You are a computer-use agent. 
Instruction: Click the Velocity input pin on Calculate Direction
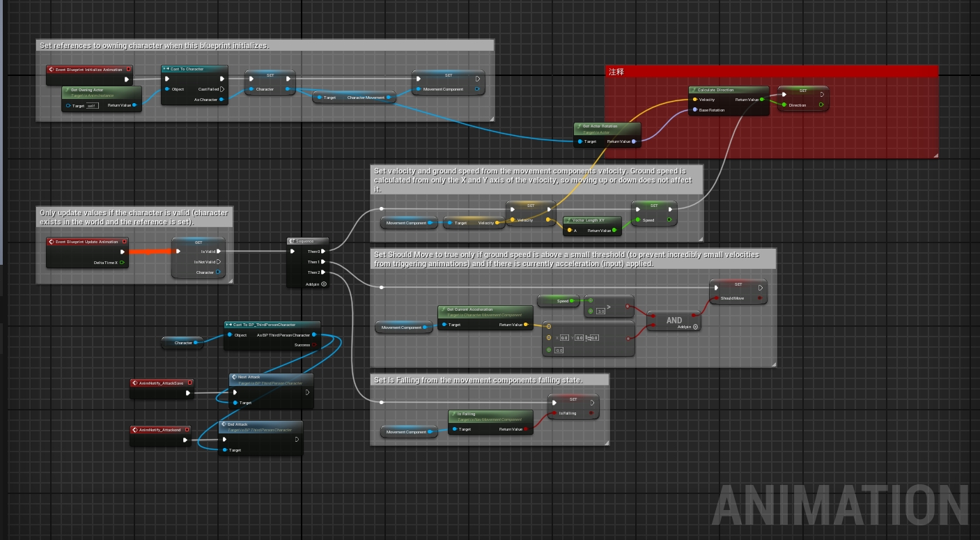pos(694,100)
